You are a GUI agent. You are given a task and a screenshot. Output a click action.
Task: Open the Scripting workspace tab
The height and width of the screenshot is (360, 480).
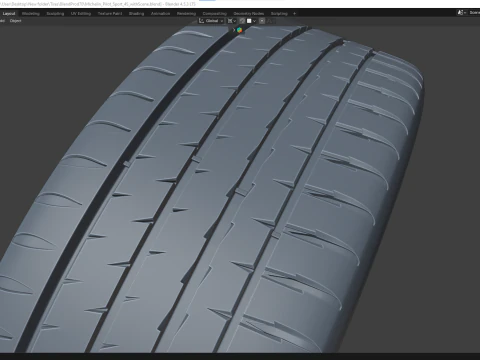[x=279, y=14]
